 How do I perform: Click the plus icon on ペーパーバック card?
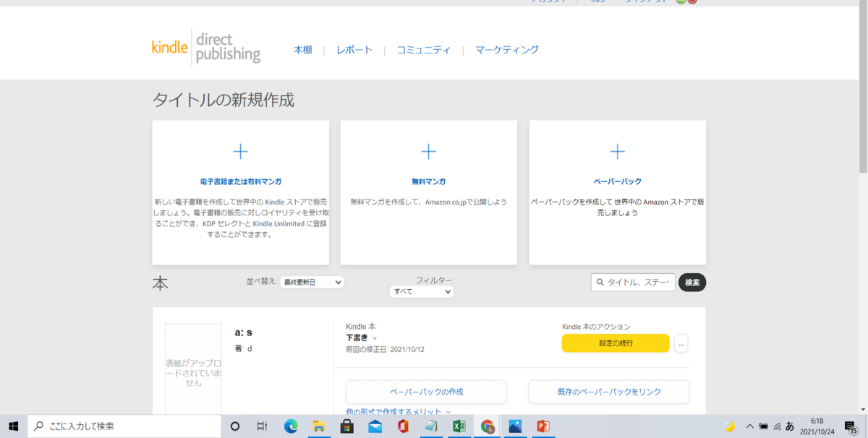[x=617, y=151]
